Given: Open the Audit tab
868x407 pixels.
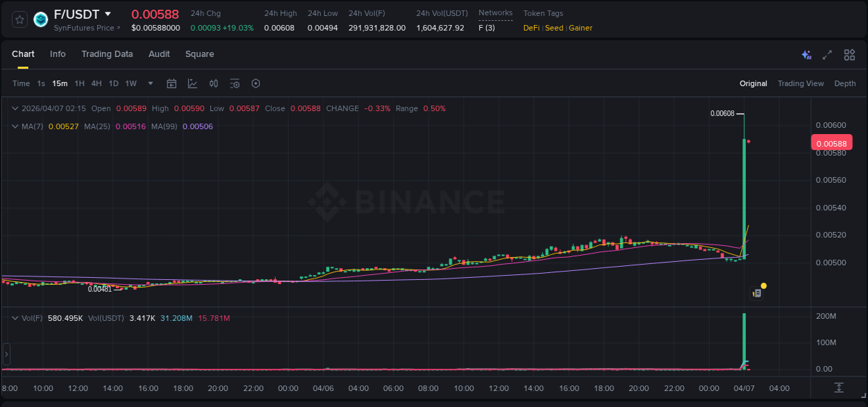Looking at the screenshot, I should click(x=159, y=54).
